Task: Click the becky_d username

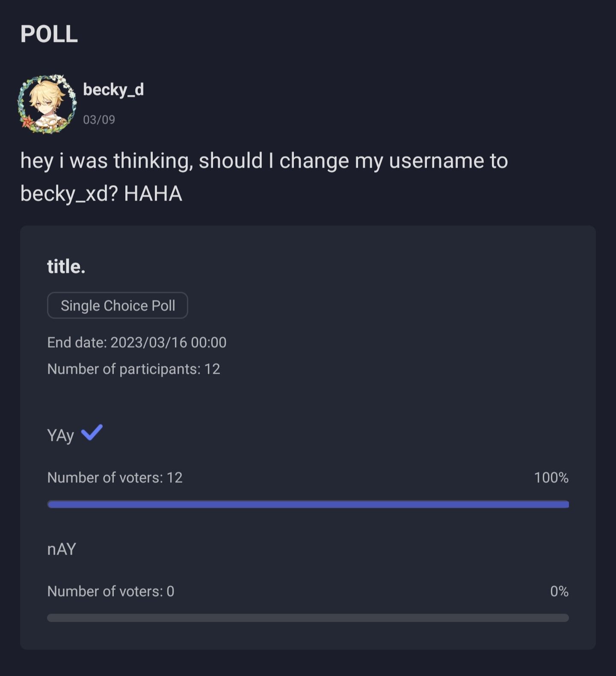Action: pyautogui.click(x=113, y=90)
